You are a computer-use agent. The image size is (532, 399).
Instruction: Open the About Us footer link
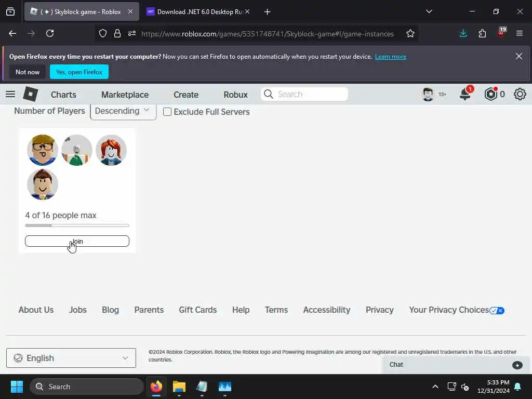tap(36, 310)
